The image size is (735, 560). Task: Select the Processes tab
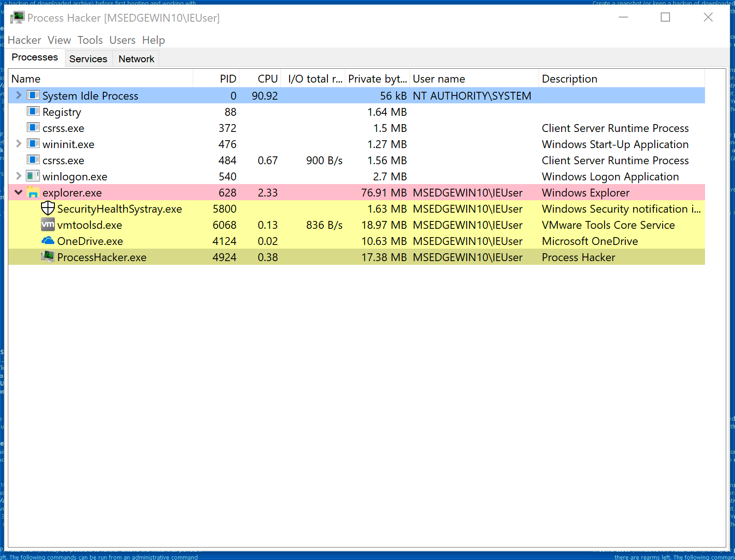point(35,57)
